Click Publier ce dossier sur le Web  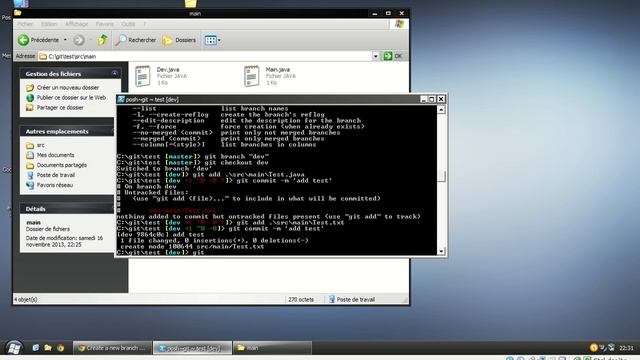[x=71, y=98]
